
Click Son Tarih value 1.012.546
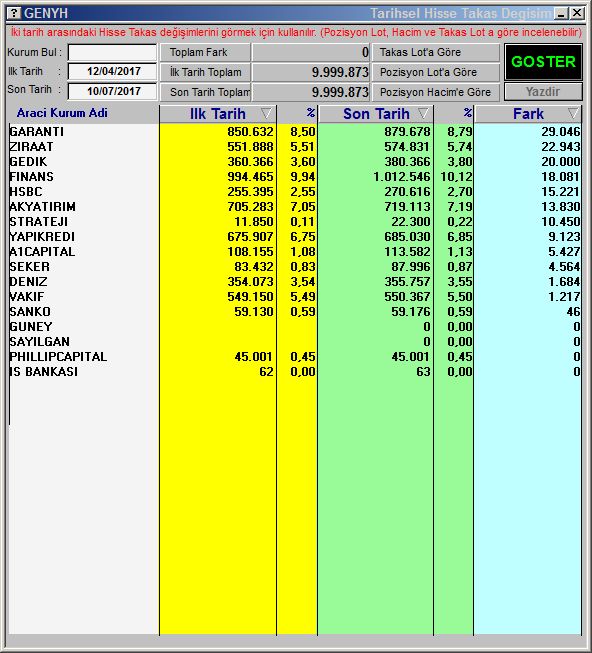point(402,177)
